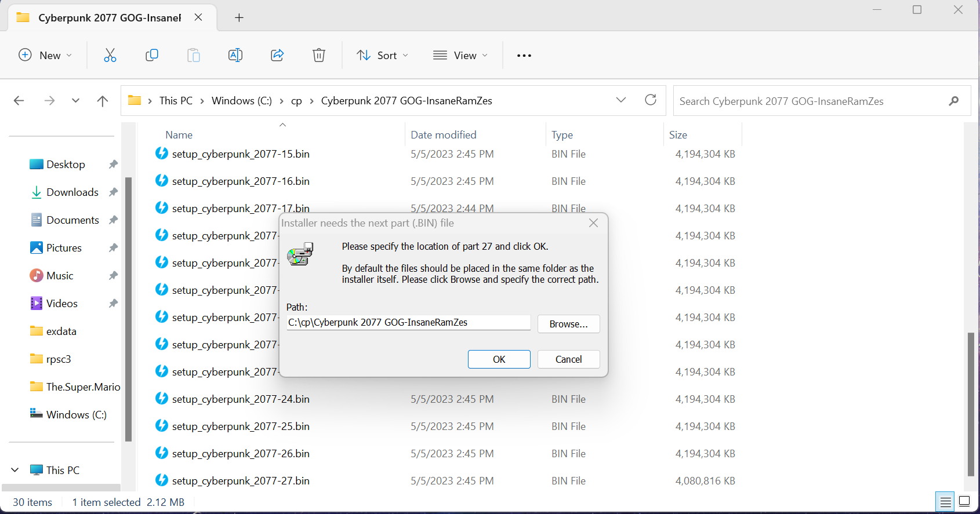Screen dimensions: 980x514
Task: Open the See more three-dots menu
Action: (x=524, y=56)
